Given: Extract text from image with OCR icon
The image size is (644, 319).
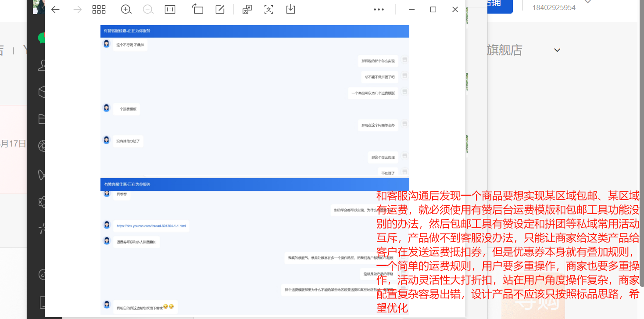Looking at the screenshot, I should [268, 10].
